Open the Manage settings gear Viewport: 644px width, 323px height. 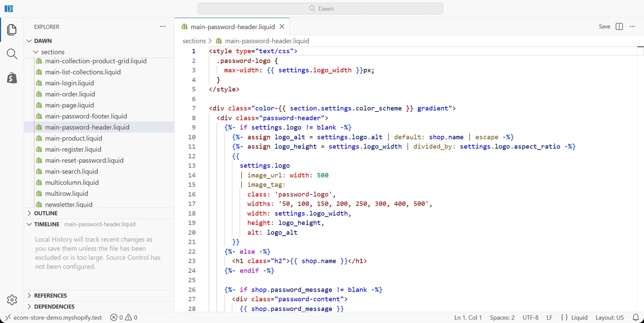click(12, 300)
